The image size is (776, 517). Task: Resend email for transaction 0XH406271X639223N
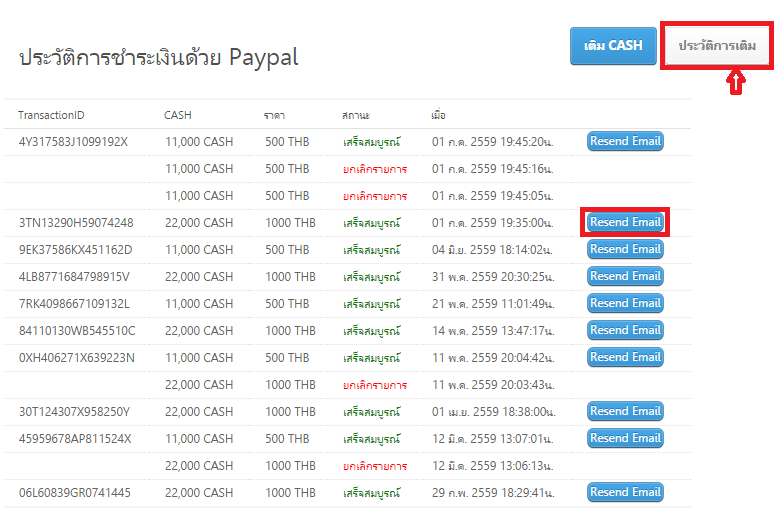[625, 357]
